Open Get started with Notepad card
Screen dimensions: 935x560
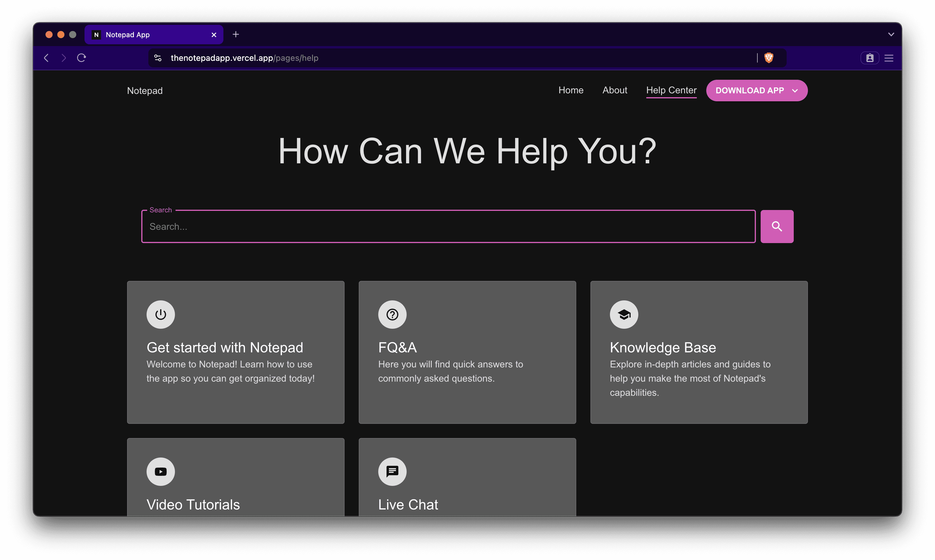pyautogui.click(x=236, y=352)
